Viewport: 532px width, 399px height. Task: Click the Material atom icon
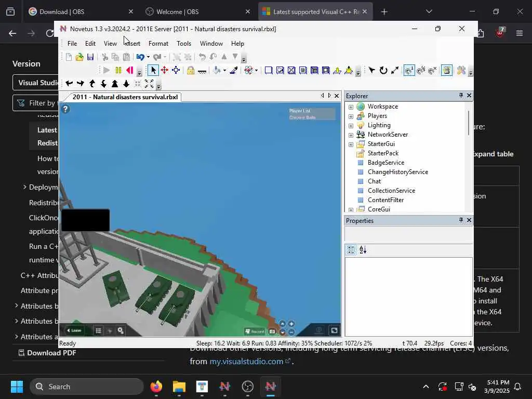(249, 70)
